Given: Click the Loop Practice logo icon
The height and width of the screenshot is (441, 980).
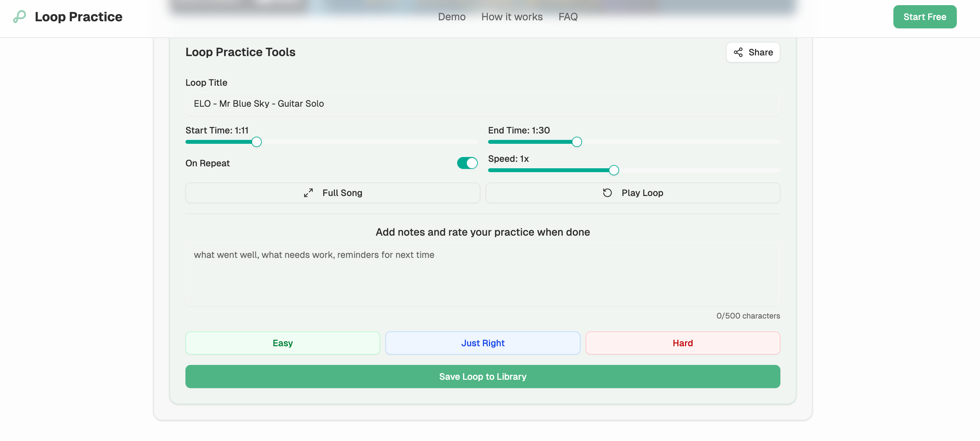Looking at the screenshot, I should [19, 17].
